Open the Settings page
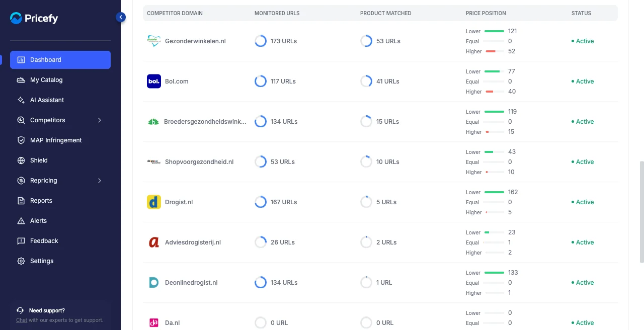Screen dimensions: 644x330 point(60,261)
